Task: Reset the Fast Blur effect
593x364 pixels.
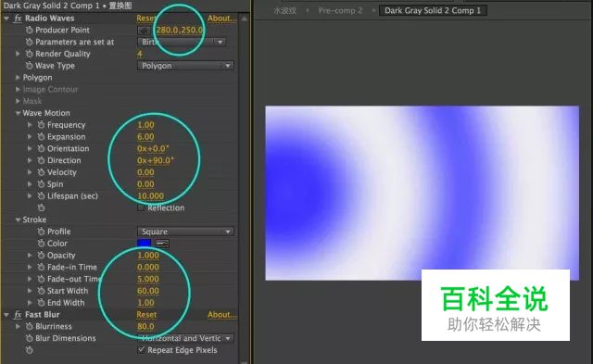Action: (x=146, y=315)
